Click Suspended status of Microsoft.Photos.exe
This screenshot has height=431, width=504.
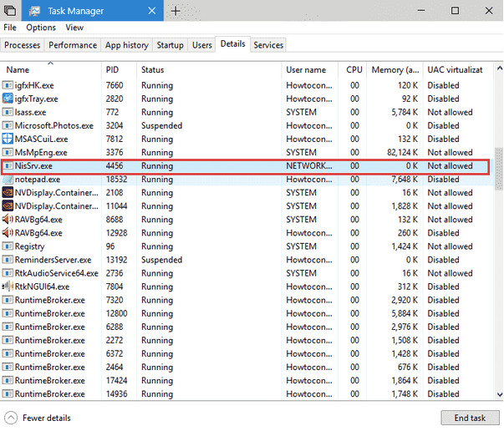[161, 125]
